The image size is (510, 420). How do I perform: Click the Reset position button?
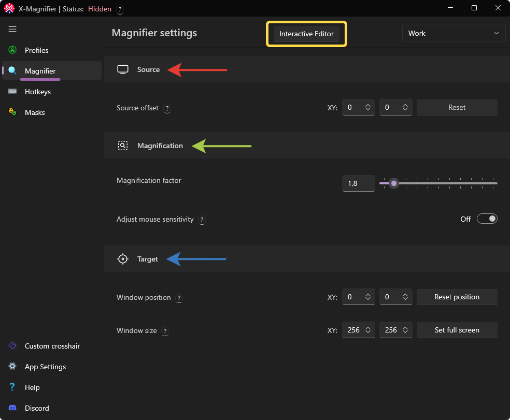[457, 297]
